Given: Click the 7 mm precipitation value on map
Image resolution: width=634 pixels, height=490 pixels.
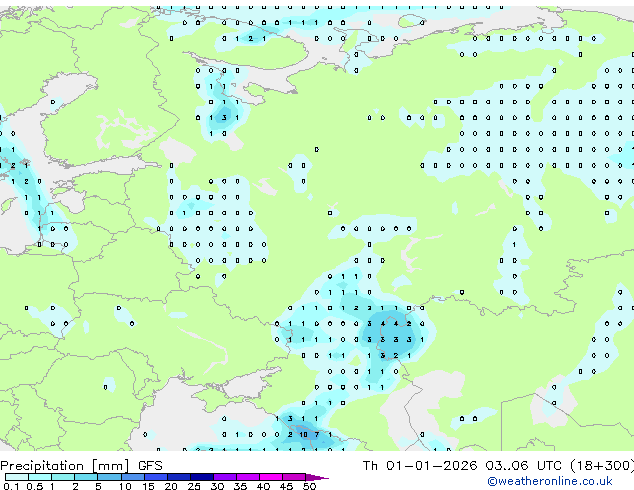Looking at the screenshot, I should pyautogui.click(x=317, y=435).
